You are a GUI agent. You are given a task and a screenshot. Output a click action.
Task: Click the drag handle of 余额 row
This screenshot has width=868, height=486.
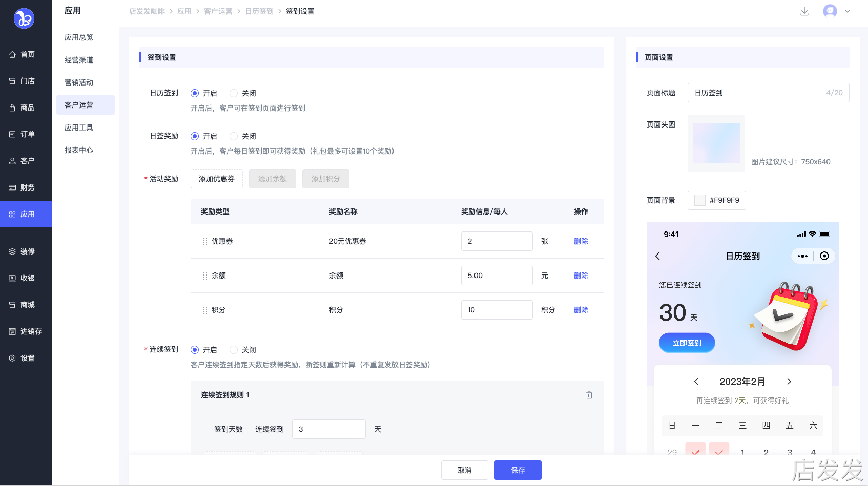coord(205,276)
